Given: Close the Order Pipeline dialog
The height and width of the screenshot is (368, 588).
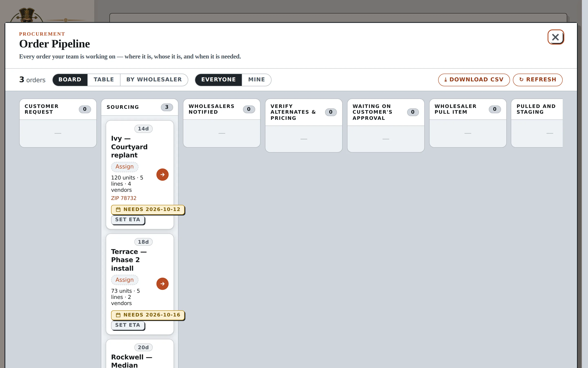Looking at the screenshot, I should (x=556, y=37).
